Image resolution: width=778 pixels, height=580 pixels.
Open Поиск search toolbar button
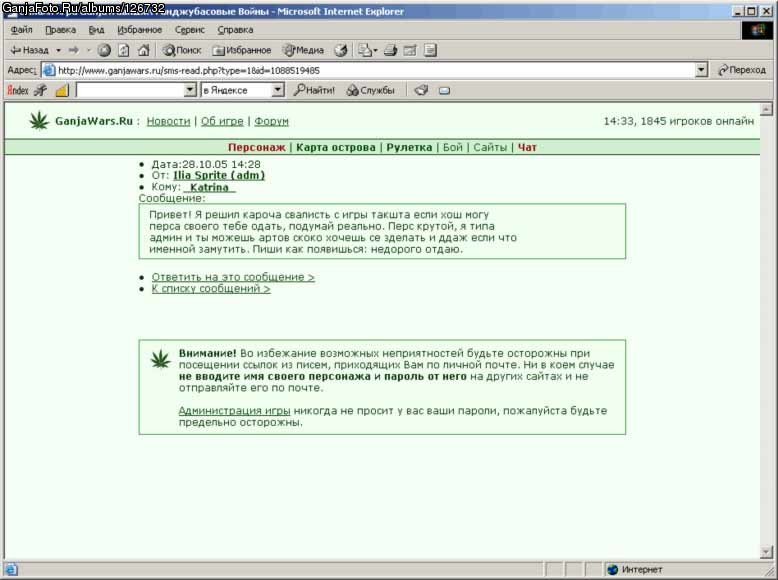tap(182, 50)
